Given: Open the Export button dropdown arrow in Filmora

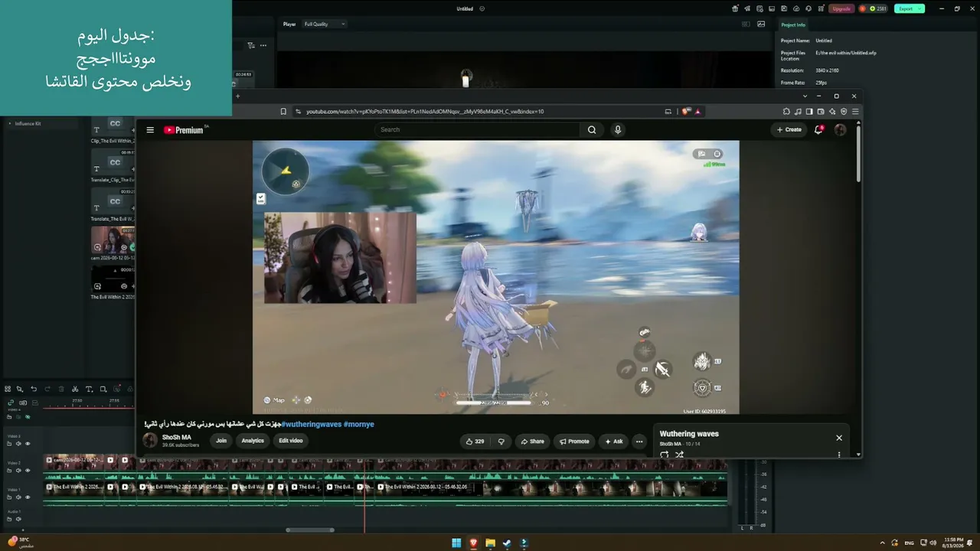Looking at the screenshot, I should tap(920, 9).
